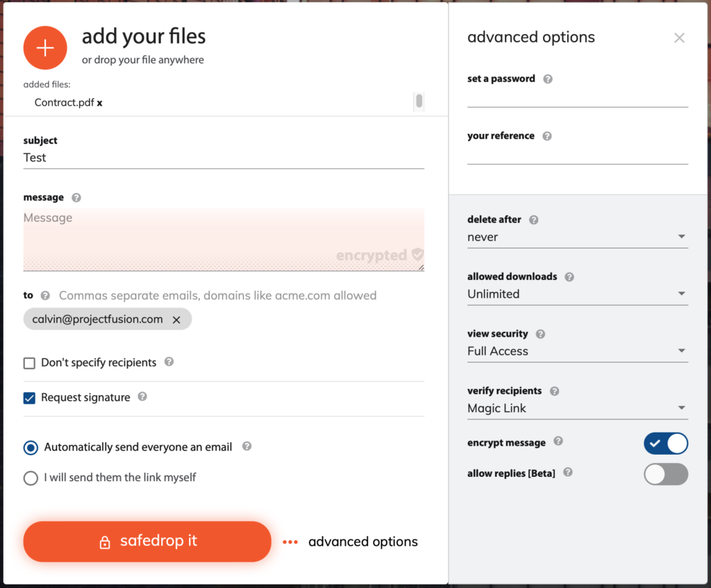Click the orange plus add files icon
The image size is (711, 588).
point(45,48)
